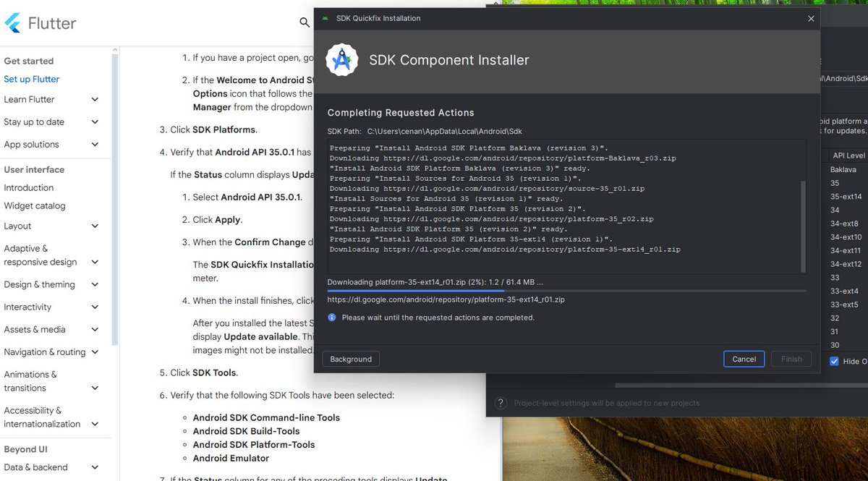This screenshot has width=868, height=481.
Task: Expand Animations & transitions sidebar section
Action: pyautogui.click(x=95, y=388)
